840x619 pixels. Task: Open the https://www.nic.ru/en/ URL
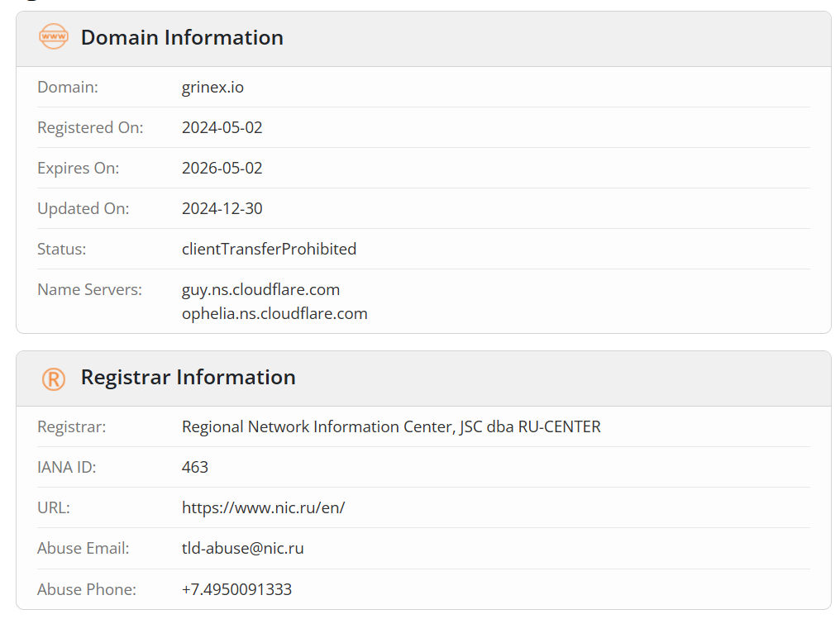tap(263, 507)
